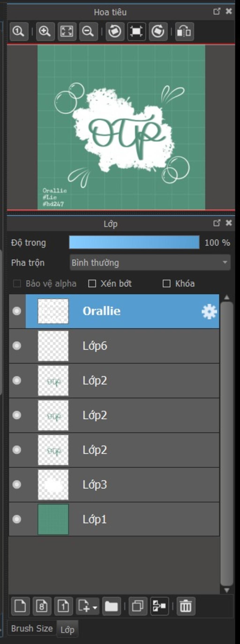Add a new 8-bit layer

pyautogui.click(x=42, y=606)
